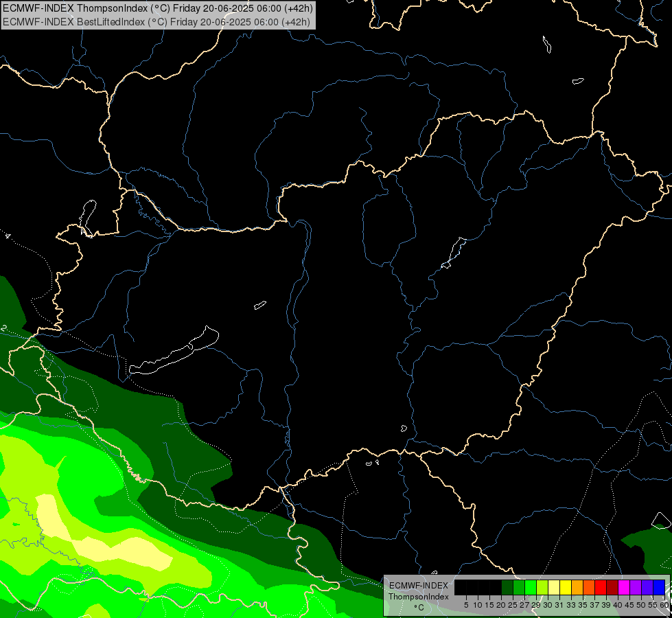Click the legend tick label '45'
Image resolution: width=672 pixels, height=618 pixels.
pyautogui.click(x=629, y=605)
